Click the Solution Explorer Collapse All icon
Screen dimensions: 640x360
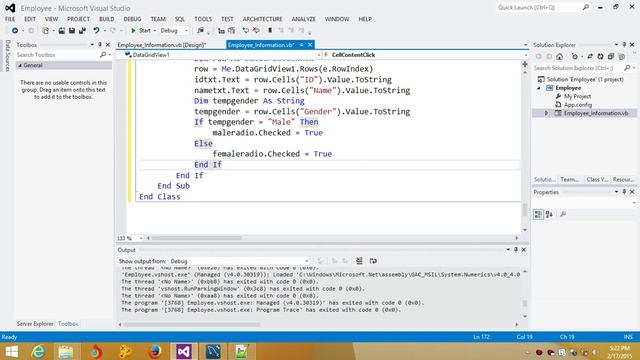611,57
